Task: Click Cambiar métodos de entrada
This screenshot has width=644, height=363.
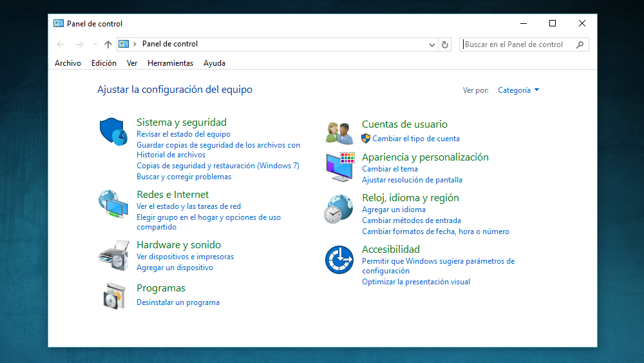Action: pyautogui.click(x=412, y=221)
